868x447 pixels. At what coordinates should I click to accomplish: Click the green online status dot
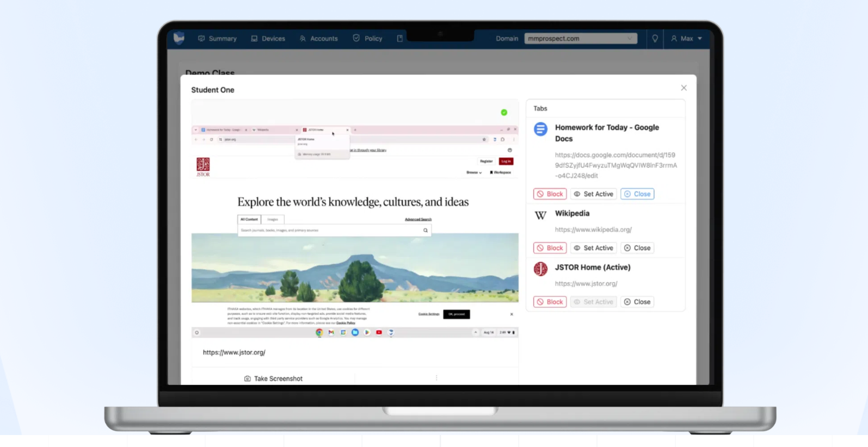pos(504,113)
